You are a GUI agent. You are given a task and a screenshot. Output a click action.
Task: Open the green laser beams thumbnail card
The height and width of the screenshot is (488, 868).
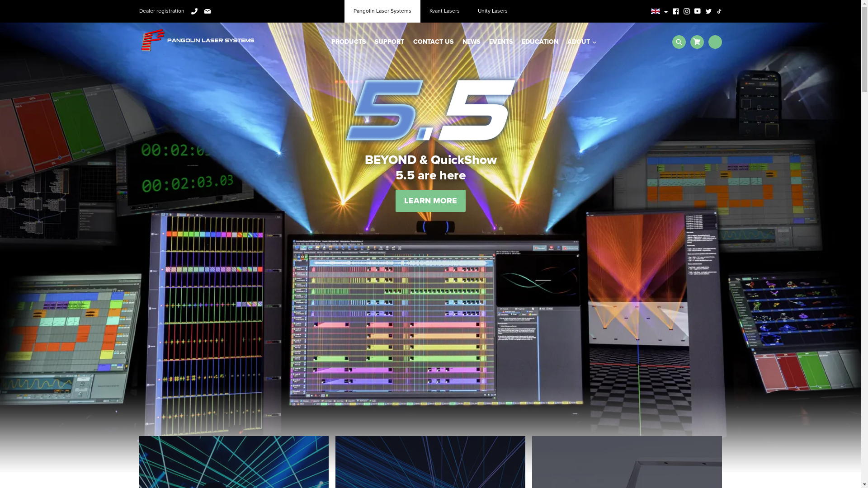[234, 462]
